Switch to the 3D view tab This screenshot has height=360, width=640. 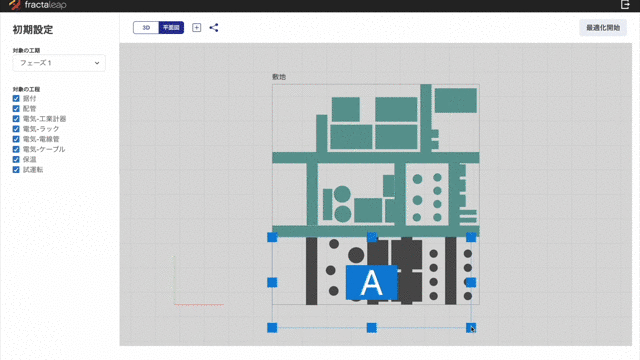click(x=146, y=27)
